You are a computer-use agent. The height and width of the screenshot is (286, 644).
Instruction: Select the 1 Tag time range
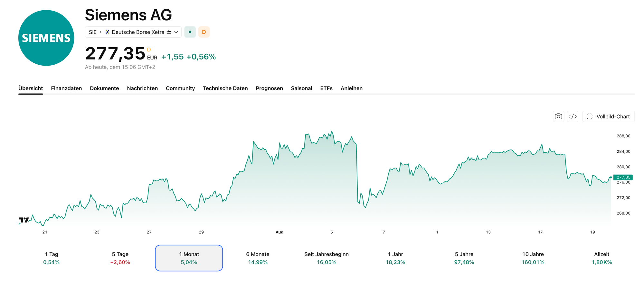[52, 258]
